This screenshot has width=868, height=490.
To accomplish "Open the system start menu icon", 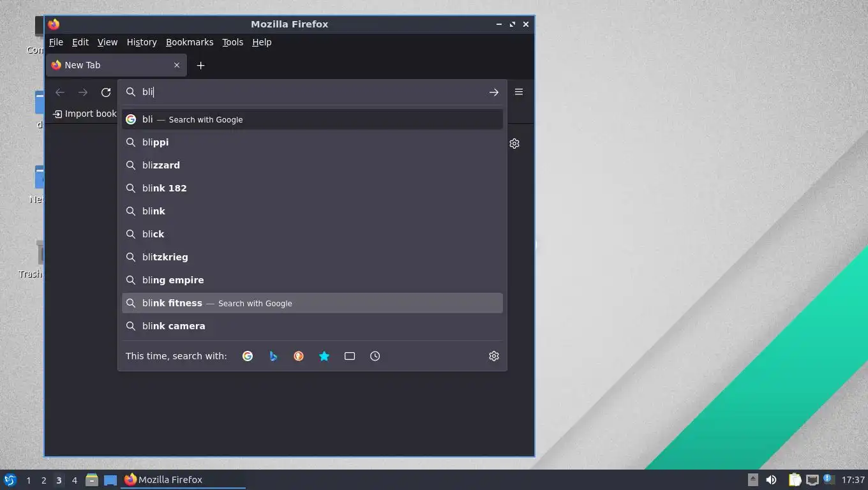I will [10, 480].
